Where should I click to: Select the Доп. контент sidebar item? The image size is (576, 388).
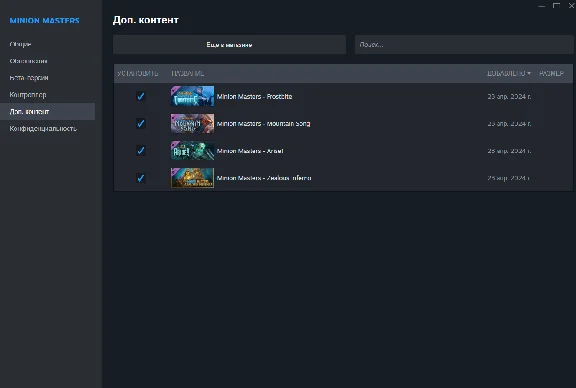[47, 112]
